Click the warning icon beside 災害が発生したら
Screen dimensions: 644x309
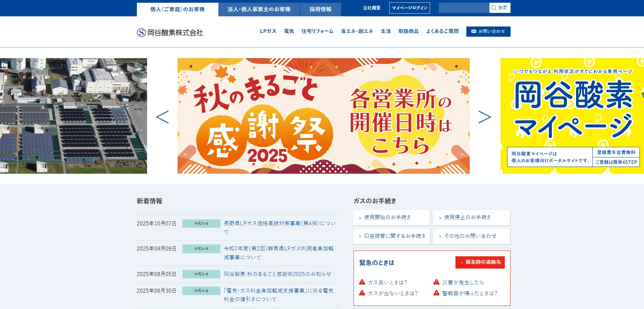click(x=436, y=282)
